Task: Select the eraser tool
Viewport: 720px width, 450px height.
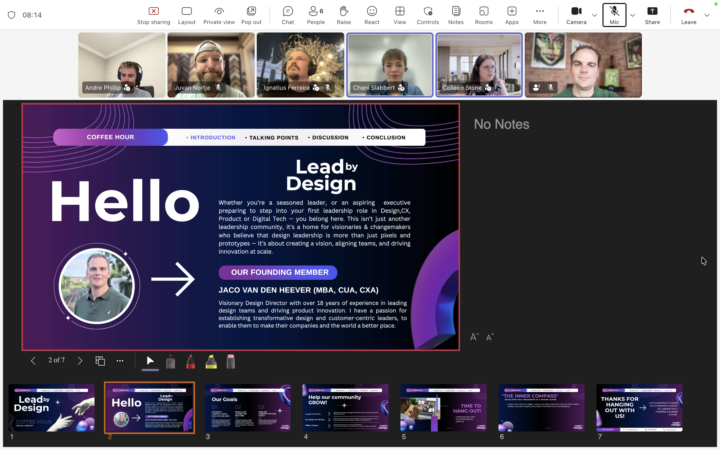Action: 231,362
